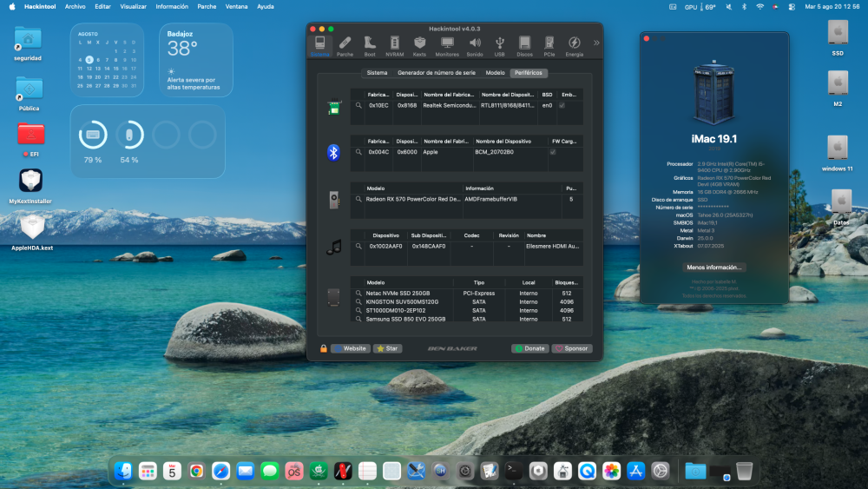Click the Star button
The image size is (868, 489).
click(387, 348)
